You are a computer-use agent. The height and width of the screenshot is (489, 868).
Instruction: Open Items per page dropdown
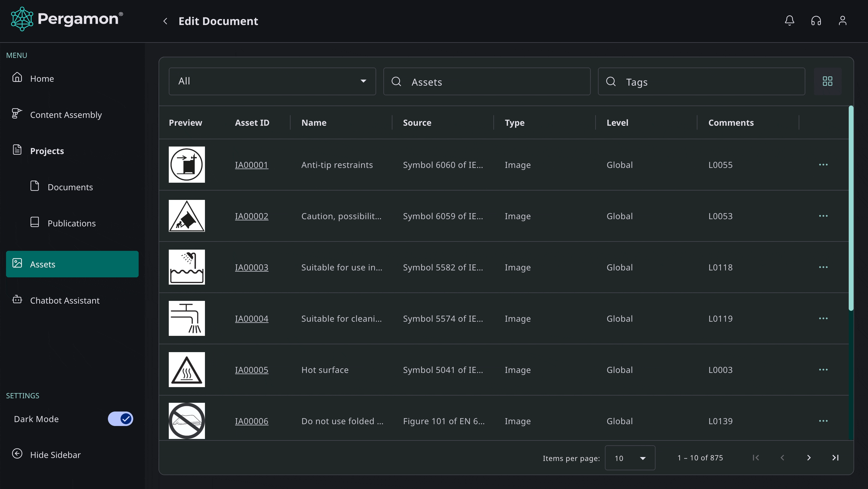(x=630, y=458)
